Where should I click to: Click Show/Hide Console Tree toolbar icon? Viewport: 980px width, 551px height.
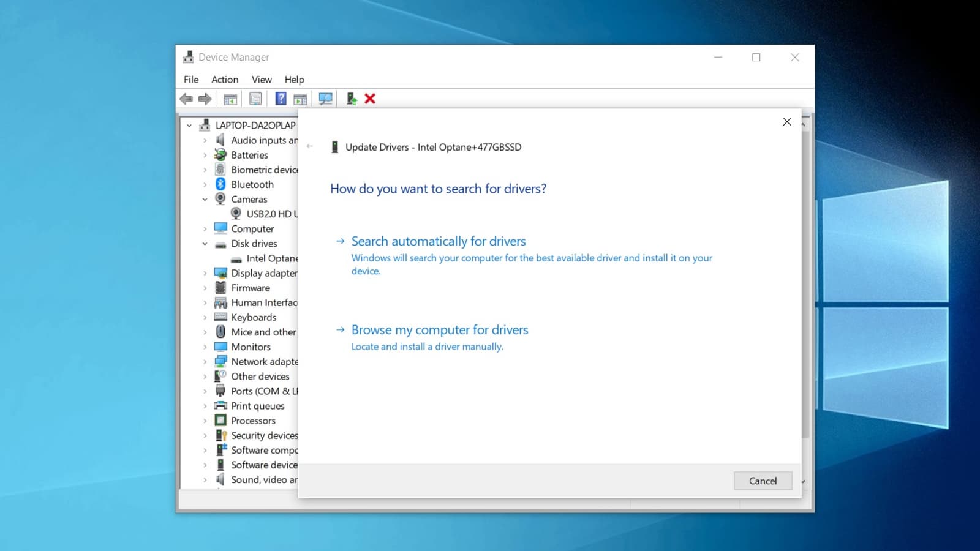[230, 99]
